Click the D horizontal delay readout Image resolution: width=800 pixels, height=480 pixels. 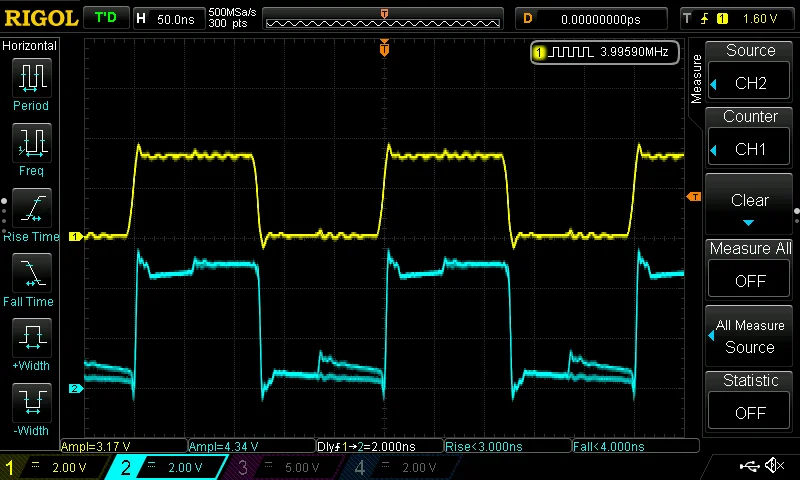pyautogui.click(x=591, y=19)
